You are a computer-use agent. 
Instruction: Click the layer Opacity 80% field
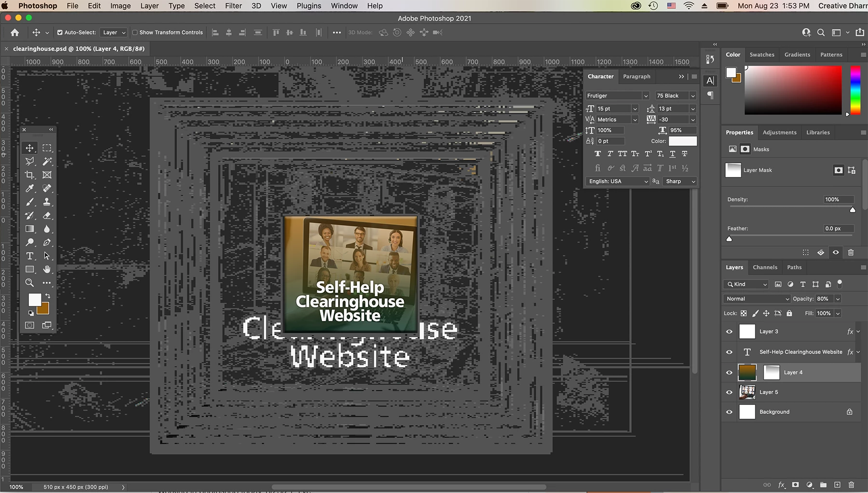[x=824, y=299]
